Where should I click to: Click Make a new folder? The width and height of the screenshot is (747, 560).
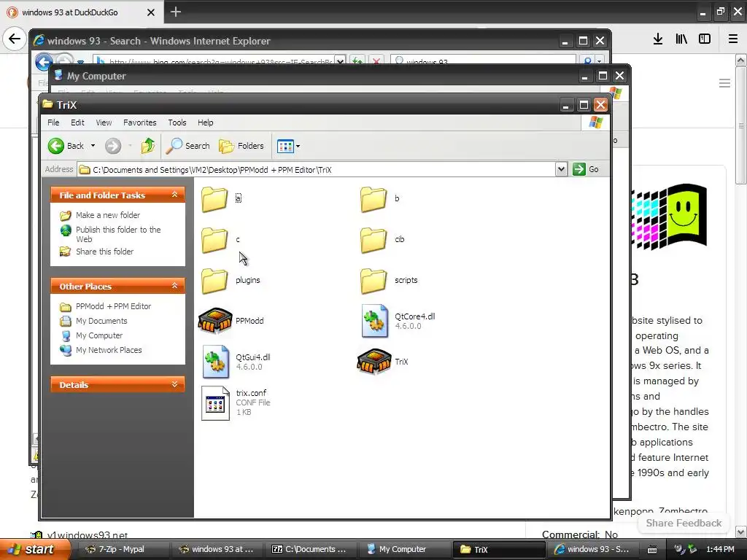click(x=108, y=215)
